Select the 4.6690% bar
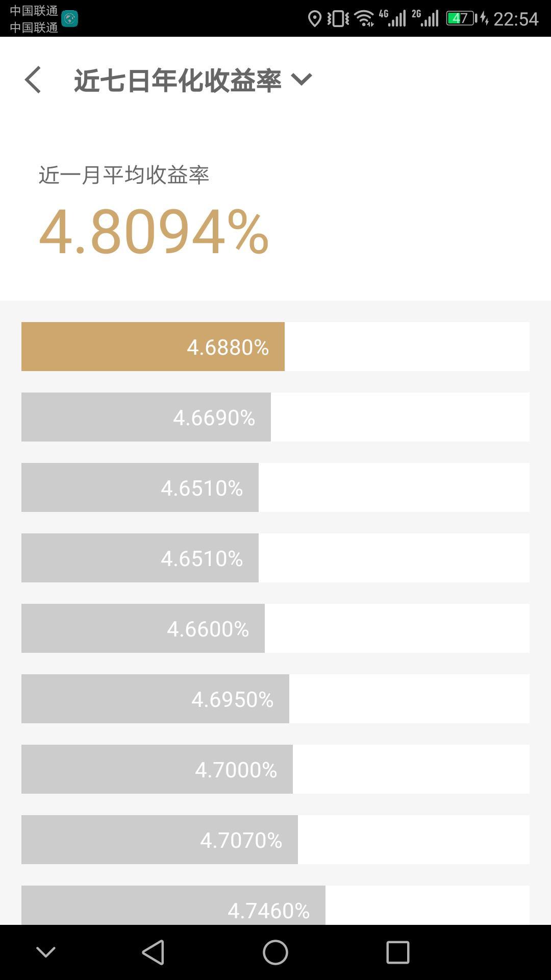The height and width of the screenshot is (980, 551). point(146,417)
